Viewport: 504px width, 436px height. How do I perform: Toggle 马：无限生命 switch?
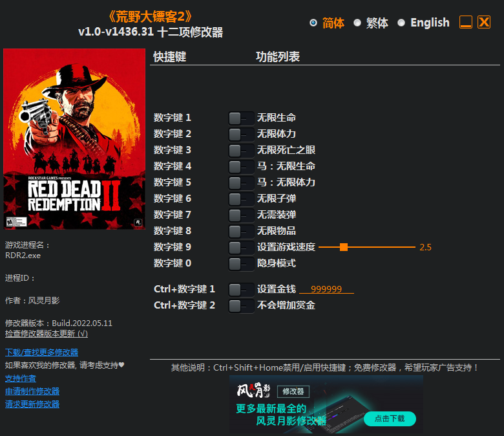[241, 167]
